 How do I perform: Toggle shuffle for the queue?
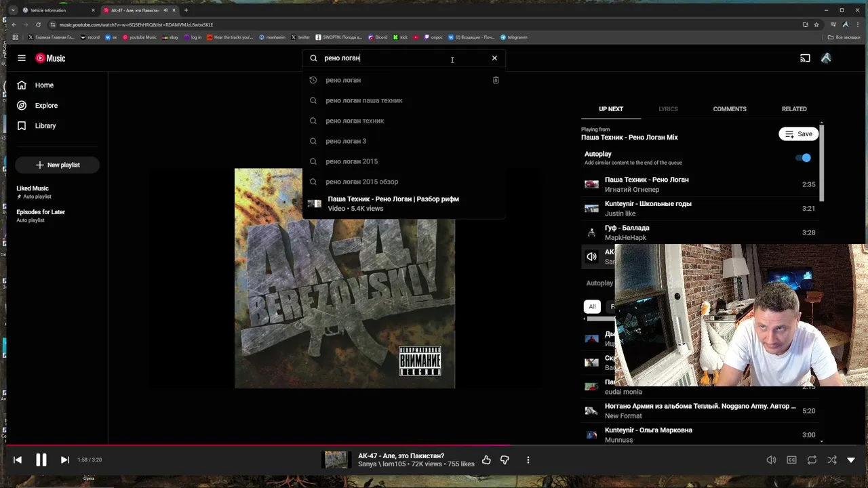pos(832,460)
